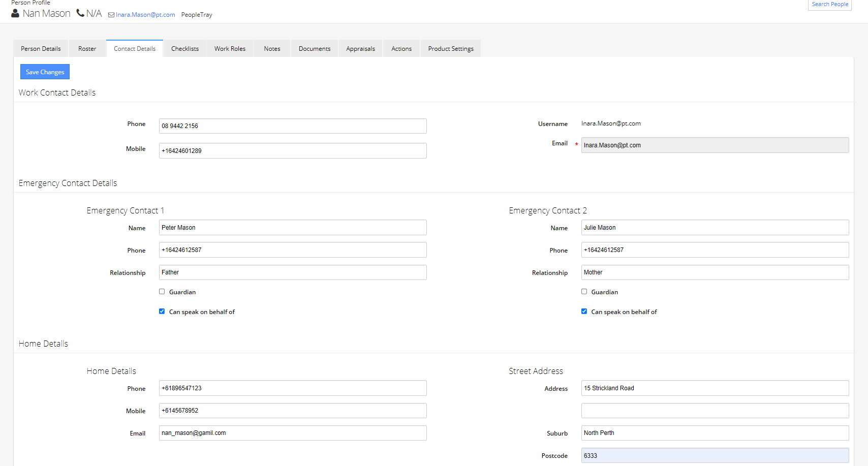Disable Can speak on behalf of for Julie Mason
Viewport: 868px width, 466px height.
584,311
